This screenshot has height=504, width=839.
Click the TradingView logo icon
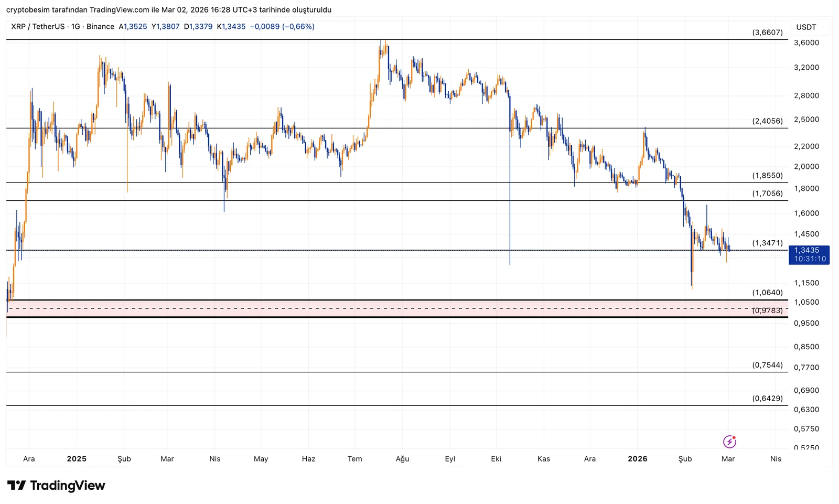[x=16, y=486]
